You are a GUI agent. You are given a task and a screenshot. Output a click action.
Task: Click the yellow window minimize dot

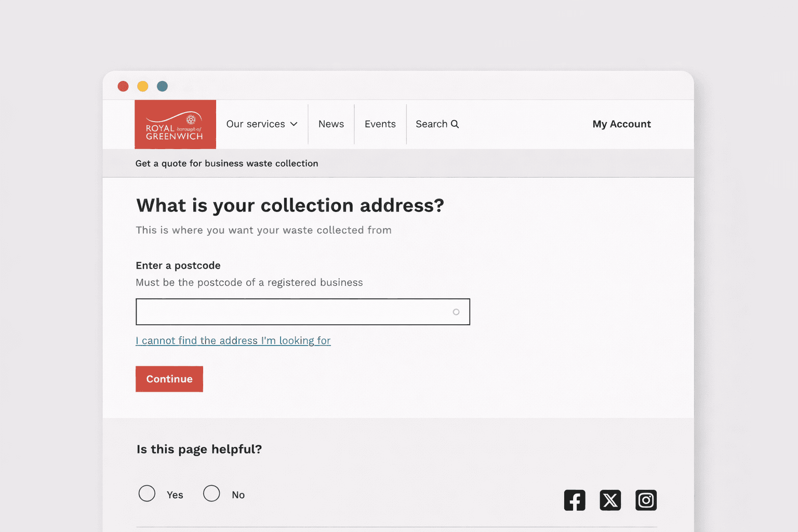click(143, 86)
